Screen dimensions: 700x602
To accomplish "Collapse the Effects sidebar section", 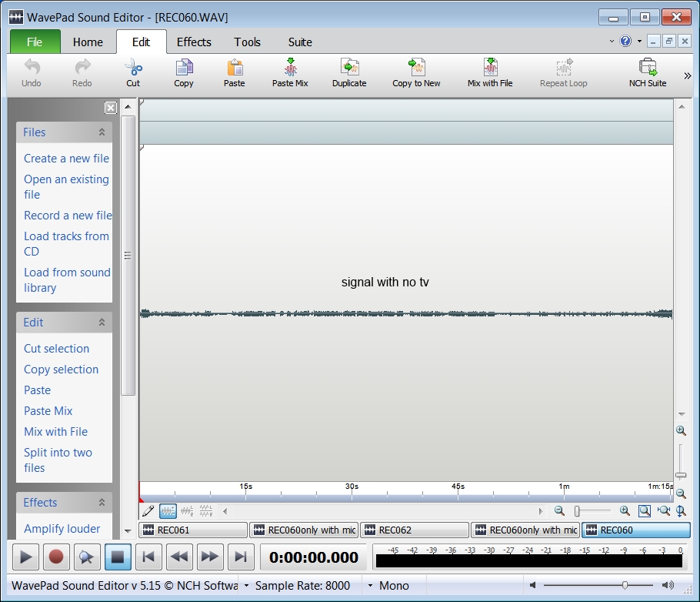I will pyautogui.click(x=102, y=503).
